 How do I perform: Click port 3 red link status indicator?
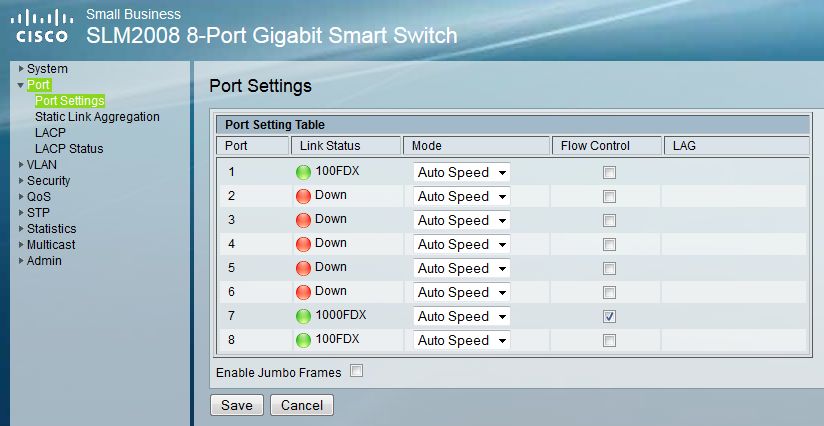(x=303, y=221)
